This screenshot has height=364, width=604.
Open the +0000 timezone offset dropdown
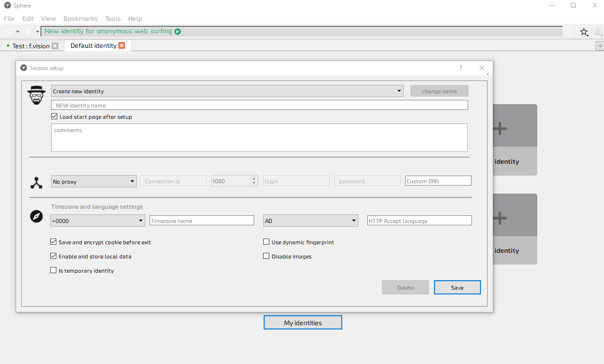pos(98,221)
